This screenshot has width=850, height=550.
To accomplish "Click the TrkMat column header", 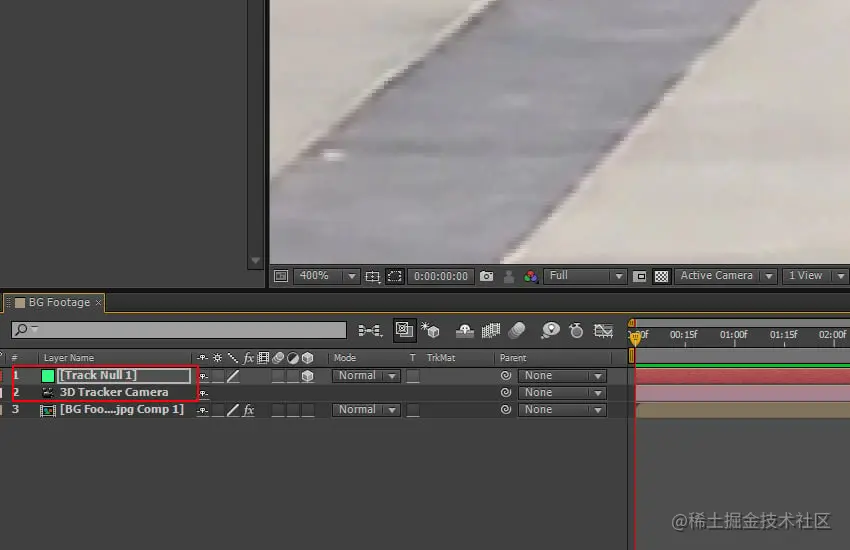I will (x=441, y=358).
